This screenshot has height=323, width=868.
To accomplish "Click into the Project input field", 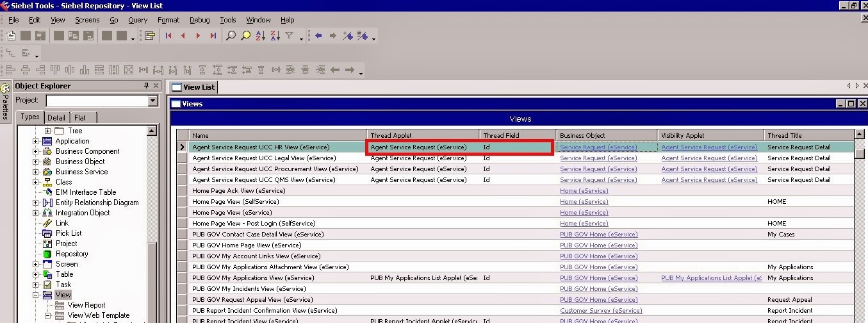I will coord(97,101).
